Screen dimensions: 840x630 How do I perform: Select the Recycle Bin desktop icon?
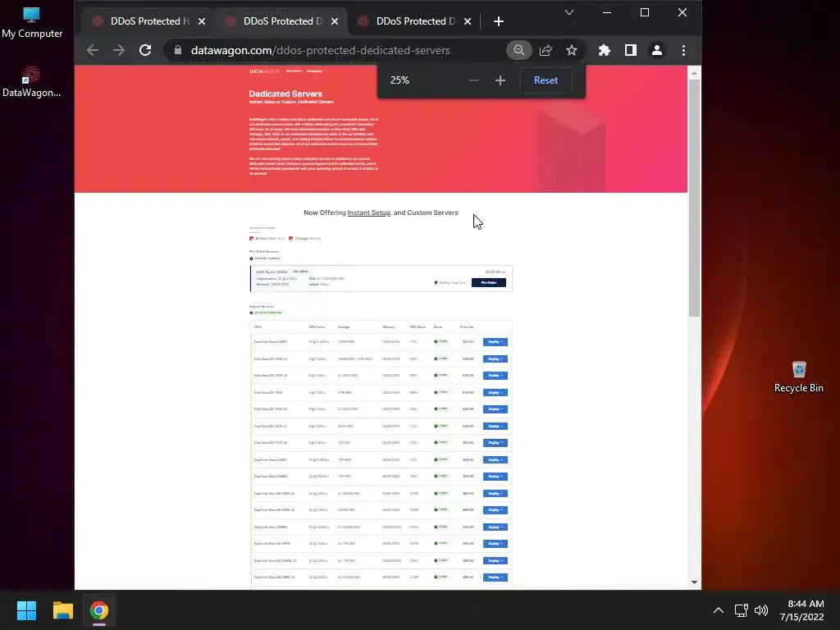[799, 377]
